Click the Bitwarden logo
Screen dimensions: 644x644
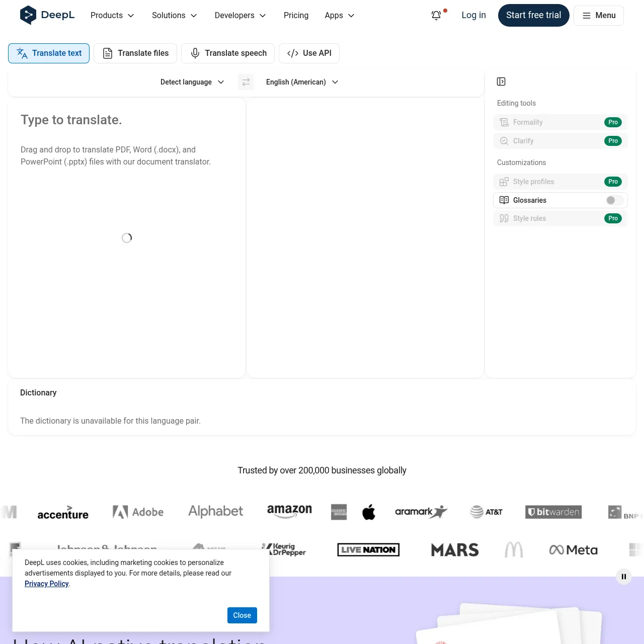[553, 512]
